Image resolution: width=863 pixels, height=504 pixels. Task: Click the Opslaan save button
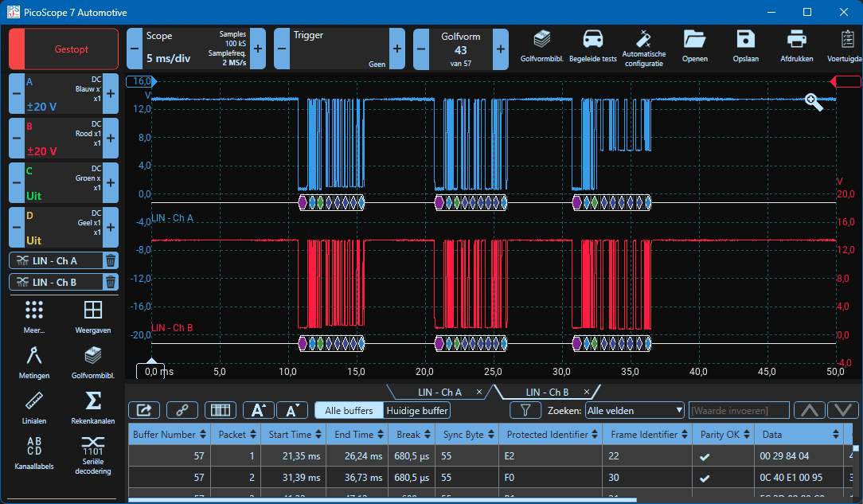(x=745, y=45)
